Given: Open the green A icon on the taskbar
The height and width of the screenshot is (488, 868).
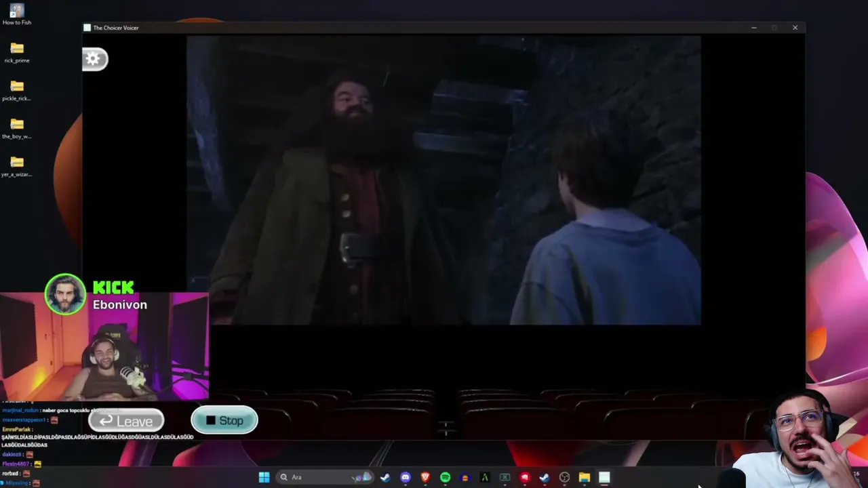Looking at the screenshot, I should [x=485, y=477].
